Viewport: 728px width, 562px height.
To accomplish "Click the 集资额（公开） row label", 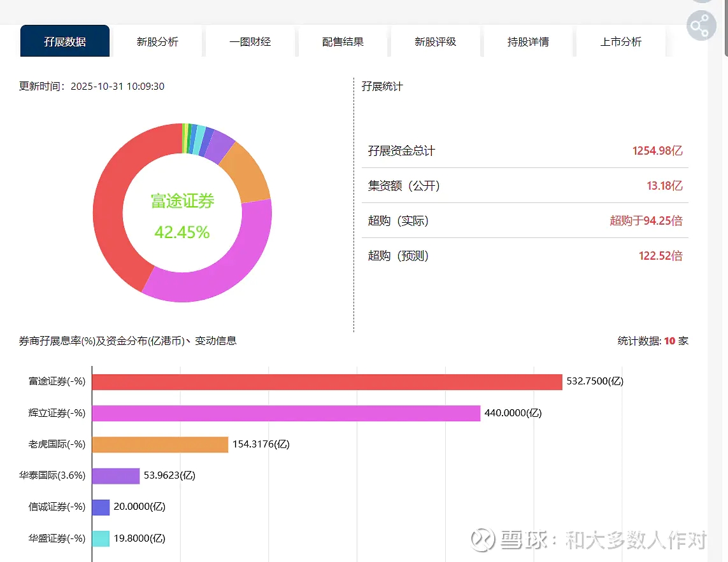I will tap(404, 186).
